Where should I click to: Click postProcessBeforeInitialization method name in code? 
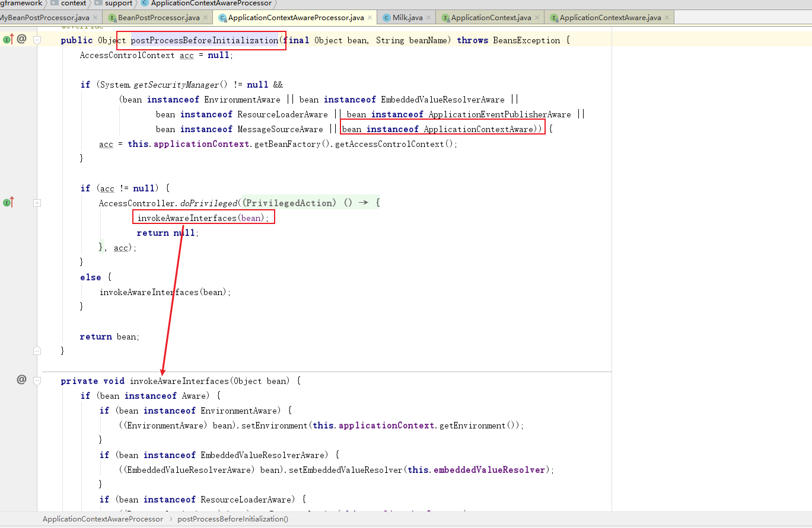tap(204, 40)
